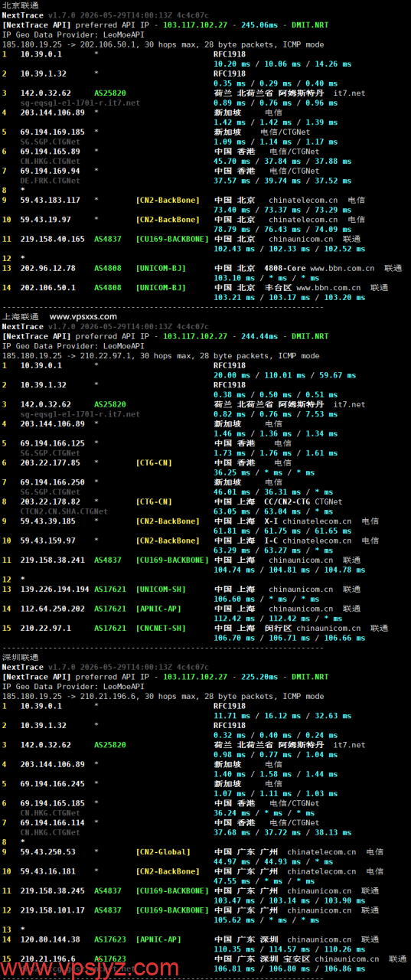This screenshot has height=980, width=411.
Task: Click the 宝安区 district text
Action: [295, 959]
